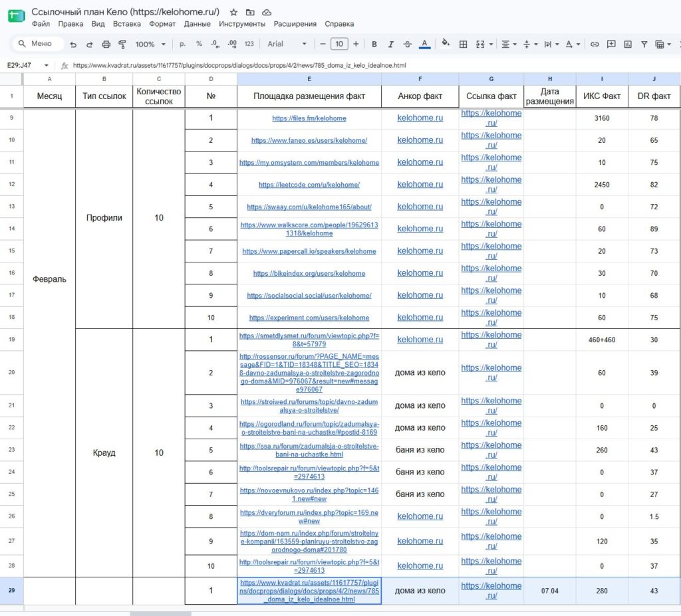This screenshot has height=616, width=681.
Task: Redo the last undone action
Action: point(90,44)
